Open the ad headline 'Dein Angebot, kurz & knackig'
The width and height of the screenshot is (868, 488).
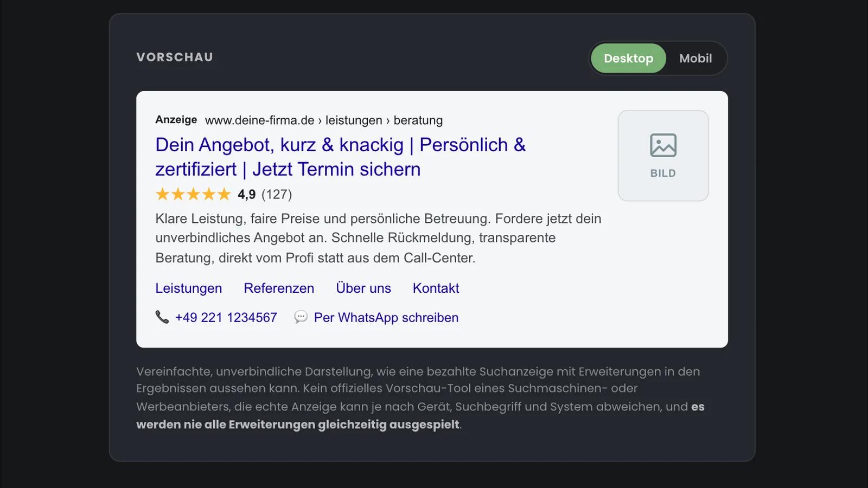(x=341, y=157)
